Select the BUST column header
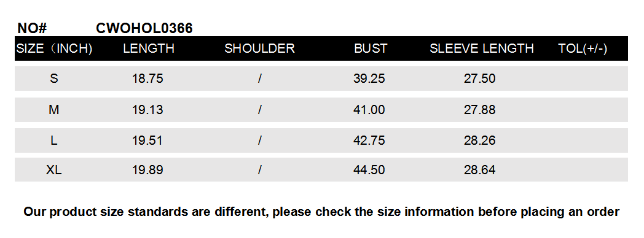Viewport: 644px width, 238px height. click(371, 48)
